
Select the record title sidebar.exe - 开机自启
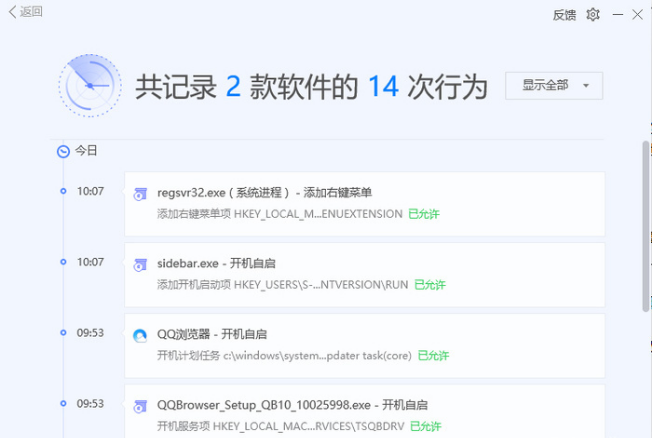pos(216,264)
